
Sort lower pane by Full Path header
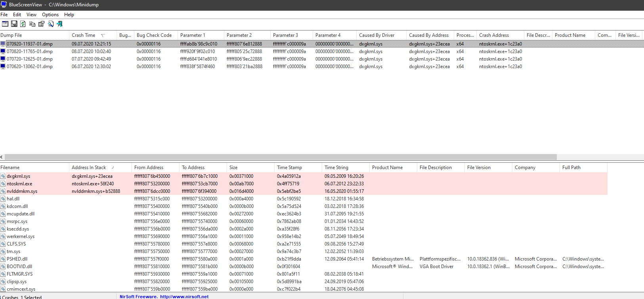[x=583, y=168]
